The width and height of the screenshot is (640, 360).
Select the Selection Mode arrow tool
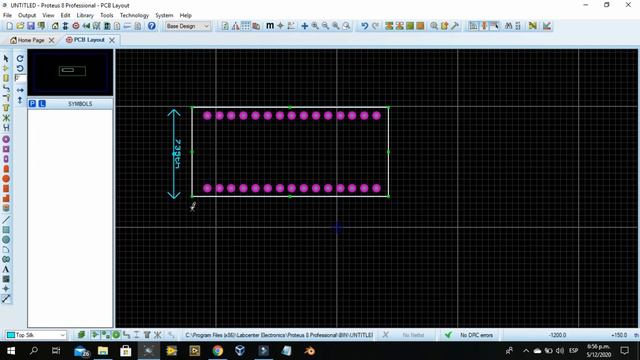[x=6, y=59]
